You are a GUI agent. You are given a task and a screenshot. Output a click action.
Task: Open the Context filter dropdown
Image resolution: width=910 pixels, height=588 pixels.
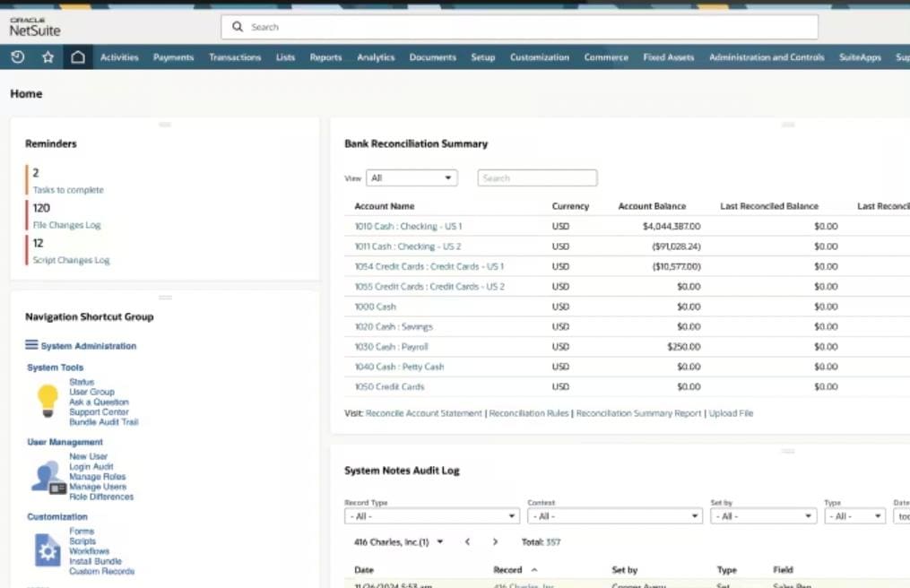(614, 516)
